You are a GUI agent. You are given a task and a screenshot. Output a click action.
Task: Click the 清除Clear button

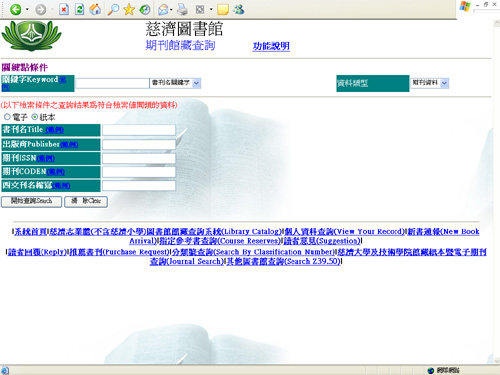(86, 201)
